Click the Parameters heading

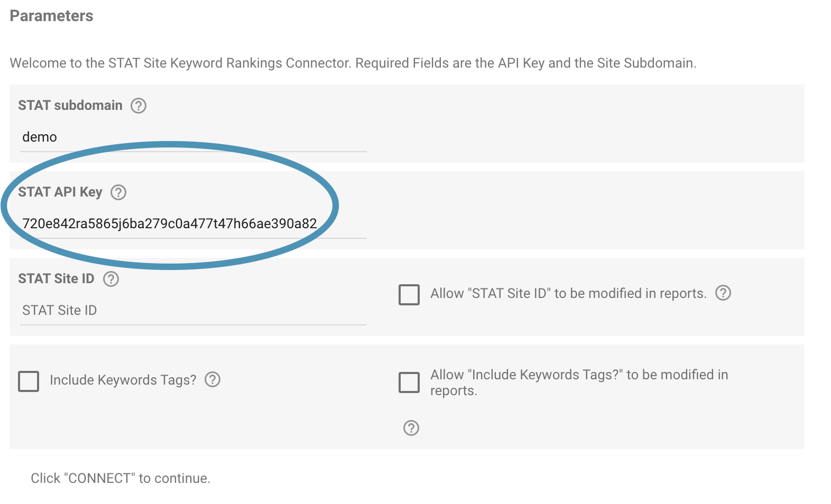point(51,16)
